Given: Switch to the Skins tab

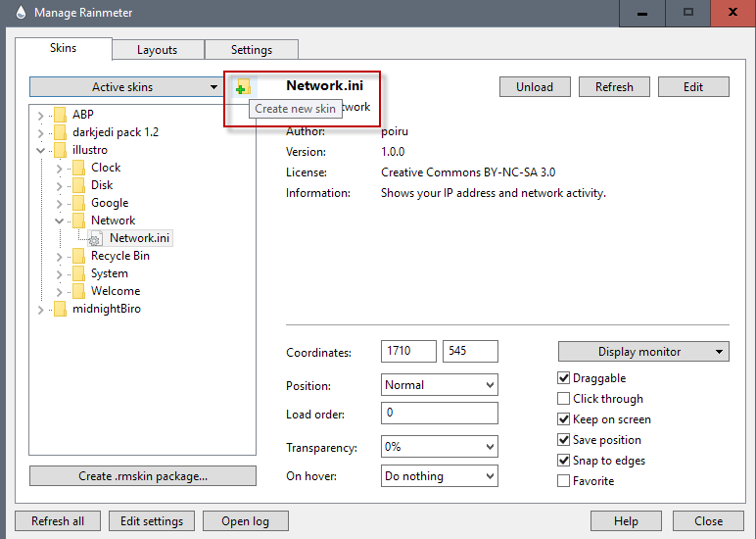Looking at the screenshot, I should click(63, 48).
